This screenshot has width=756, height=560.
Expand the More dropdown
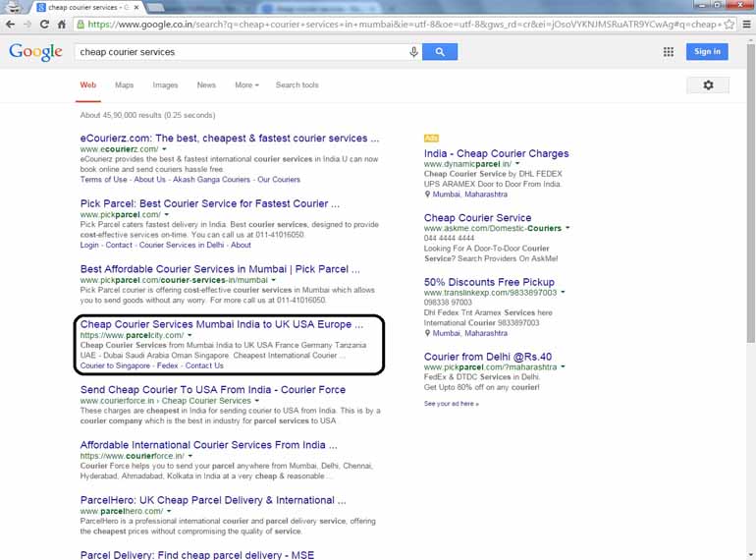pyautogui.click(x=246, y=84)
